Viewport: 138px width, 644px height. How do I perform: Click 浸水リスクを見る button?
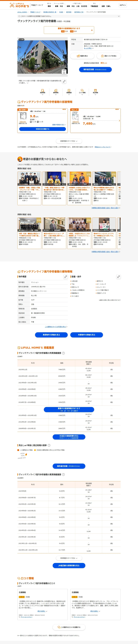108,56
